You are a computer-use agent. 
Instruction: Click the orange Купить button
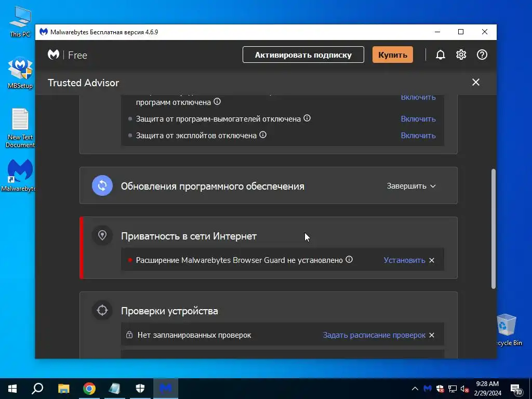pos(393,55)
